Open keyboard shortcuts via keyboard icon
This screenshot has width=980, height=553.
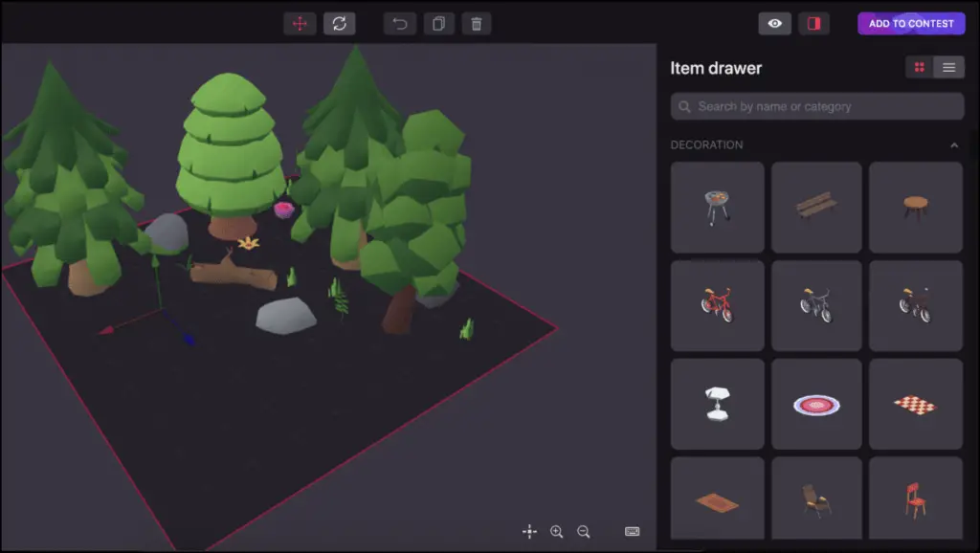632,531
